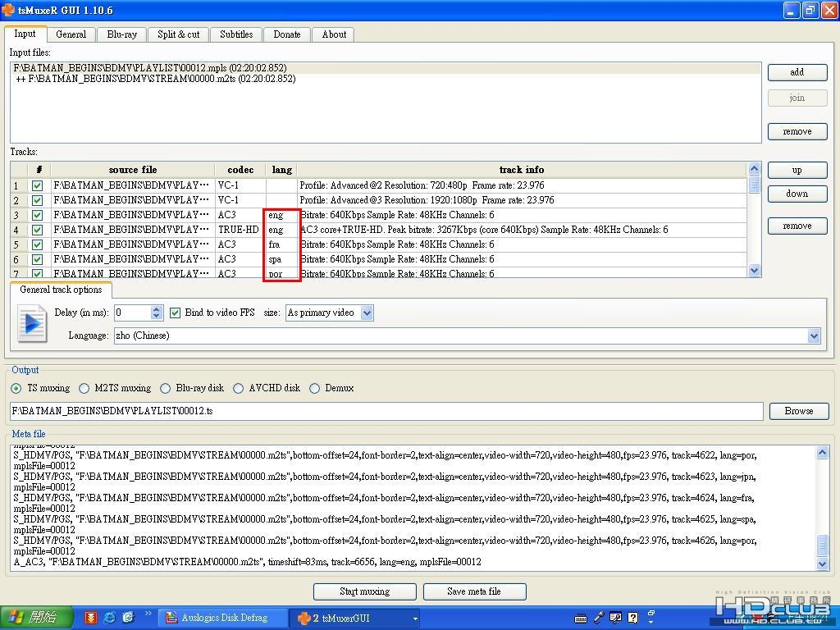Open the About tab

click(334, 34)
